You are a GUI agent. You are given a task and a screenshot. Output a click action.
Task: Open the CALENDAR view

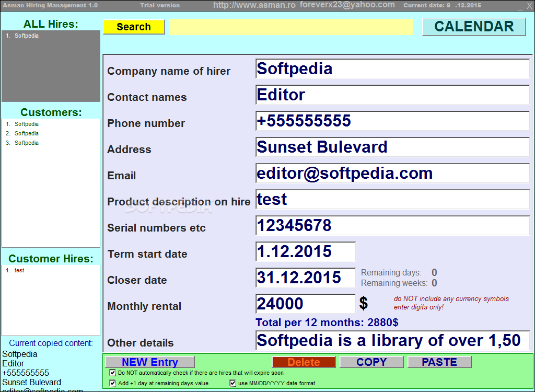pos(474,27)
